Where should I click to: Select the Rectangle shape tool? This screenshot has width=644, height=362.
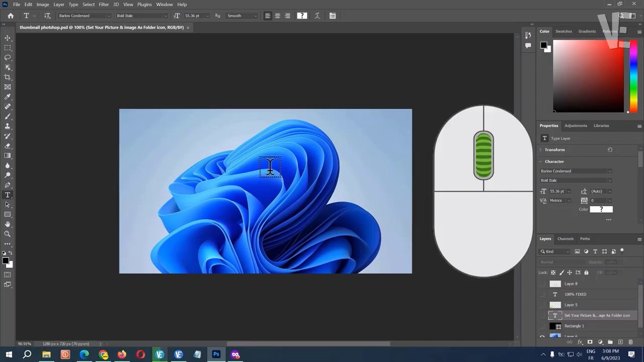pos(8,215)
